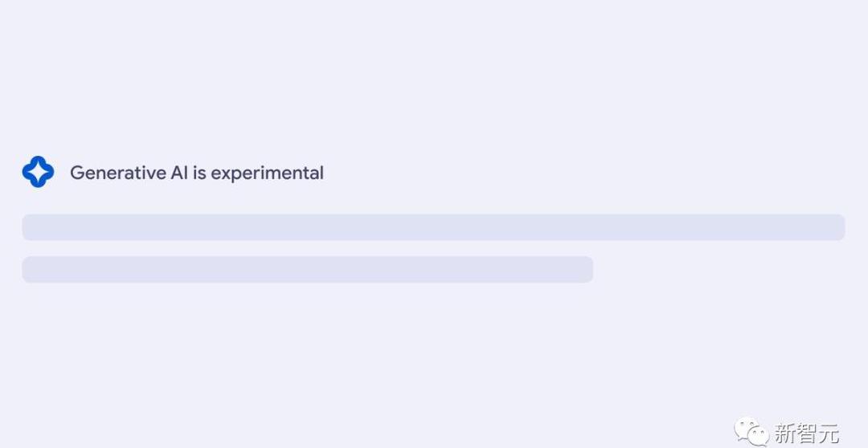Click the capital "G" starting the heading

[77, 173]
